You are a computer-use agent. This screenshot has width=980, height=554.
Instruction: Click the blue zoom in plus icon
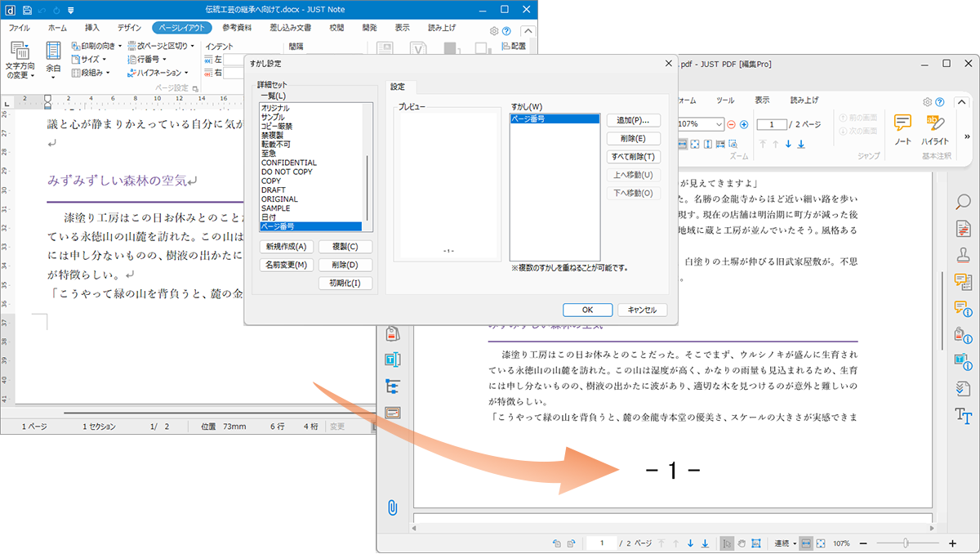[x=744, y=124]
